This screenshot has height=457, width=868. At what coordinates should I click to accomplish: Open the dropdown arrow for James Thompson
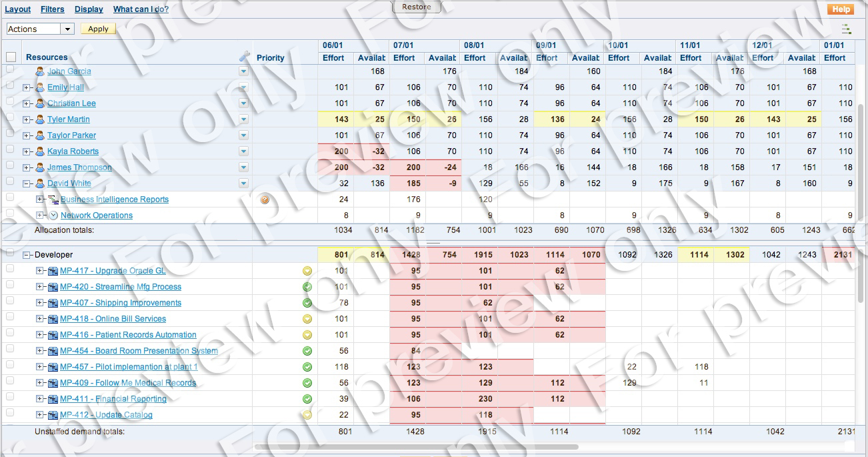click(x=243, y=167)
